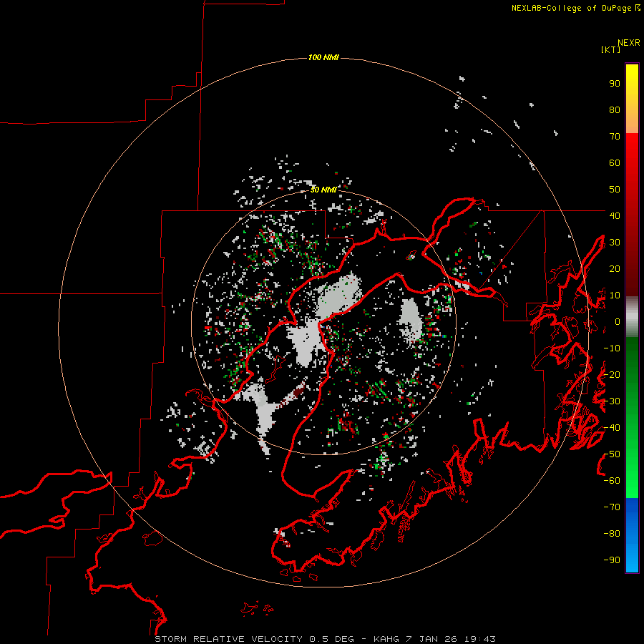Select the positive 40 knot scale label
Image resolution: width=644 pixels, height=644 pixels.
pos(615,215)
